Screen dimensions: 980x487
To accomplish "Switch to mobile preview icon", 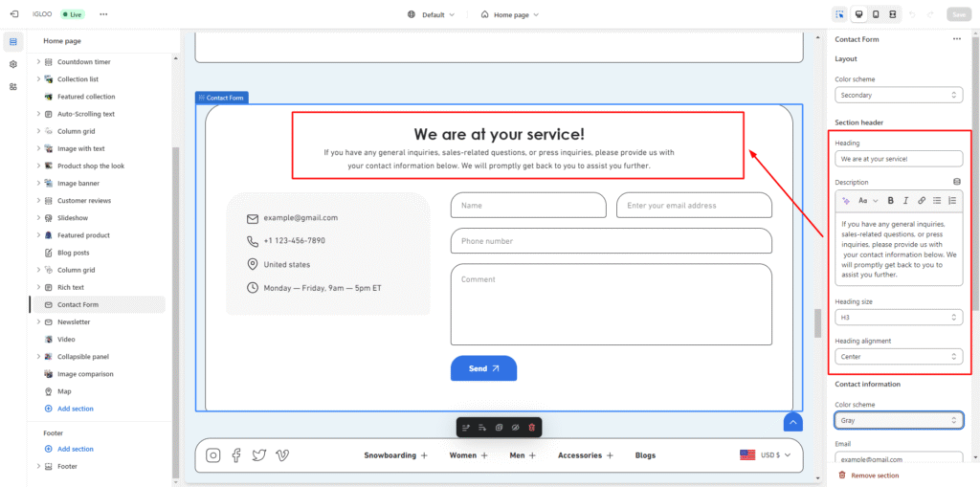I will pyautogui.click(x=875, y=14).
